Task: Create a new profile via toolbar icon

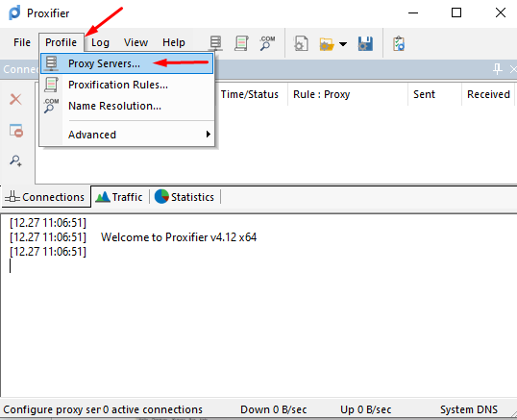Action: 301,43
